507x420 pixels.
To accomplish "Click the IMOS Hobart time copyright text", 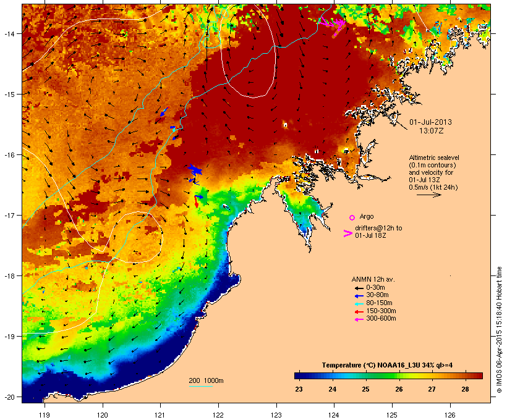I will (499, 330).
